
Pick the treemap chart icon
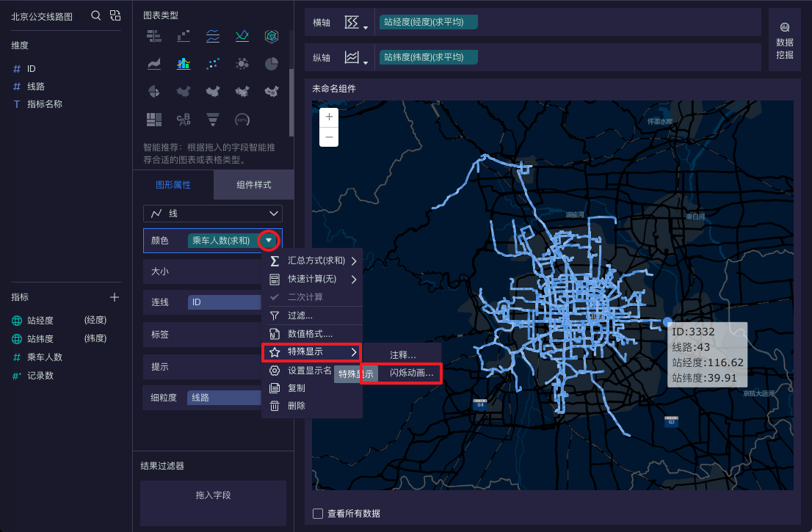pyautogui.click(x=153, y=120)
